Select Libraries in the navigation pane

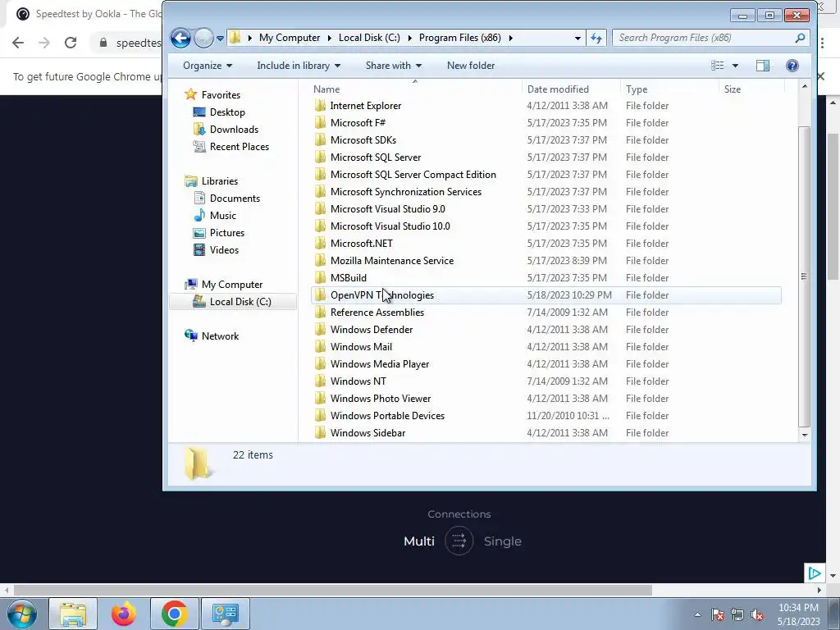coord(220,181)
